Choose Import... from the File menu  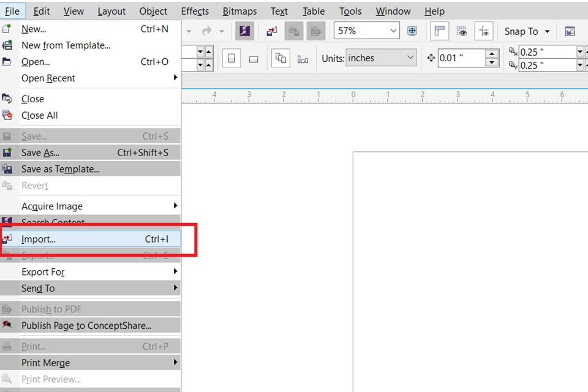pos(90,239)
